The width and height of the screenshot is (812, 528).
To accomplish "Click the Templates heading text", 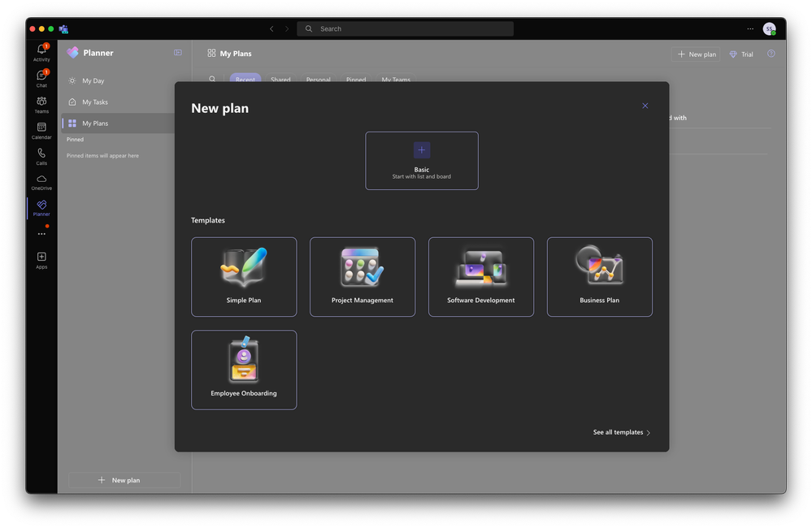I will pos(207,220).
